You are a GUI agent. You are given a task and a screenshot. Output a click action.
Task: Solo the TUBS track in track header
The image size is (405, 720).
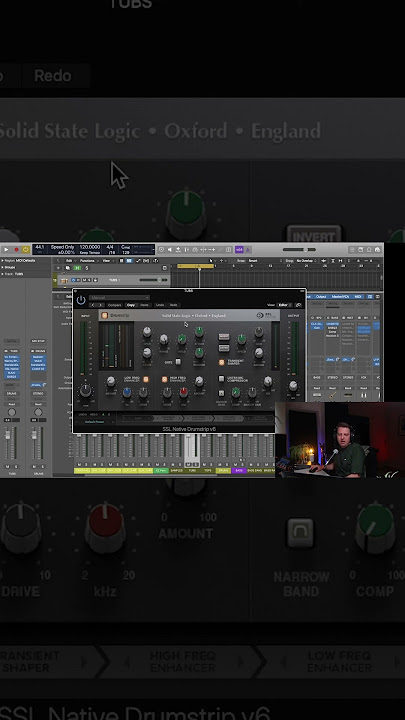pyautogui.click(x=89, y=280)
